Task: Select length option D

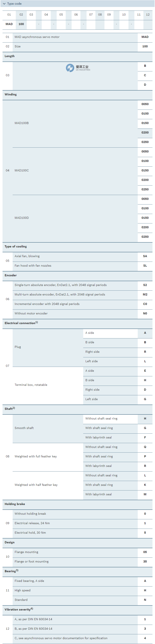Action: pos(145,85)
